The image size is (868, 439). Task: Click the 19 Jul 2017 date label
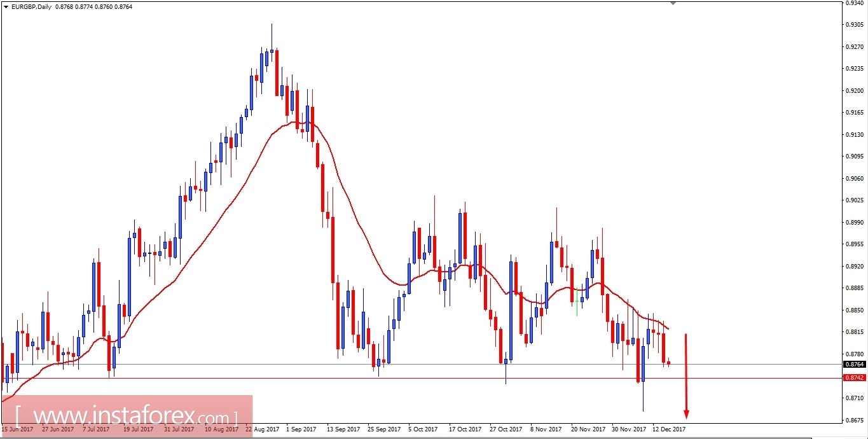(139, 429)
